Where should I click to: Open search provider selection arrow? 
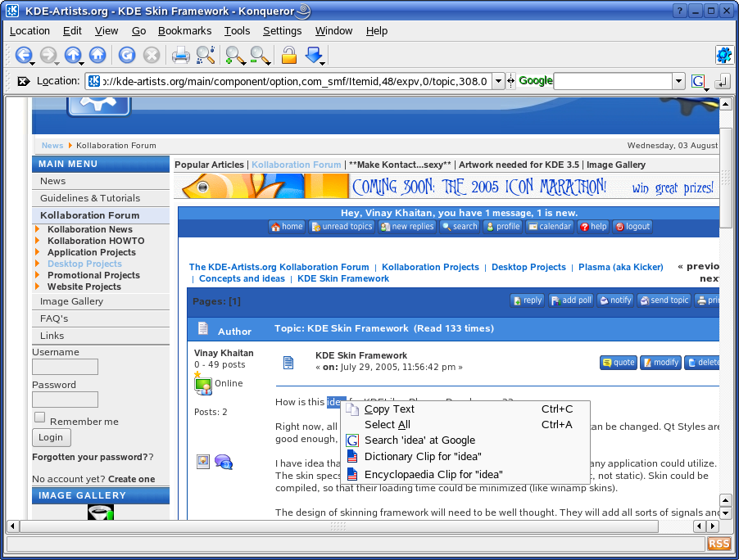(706, 89)
